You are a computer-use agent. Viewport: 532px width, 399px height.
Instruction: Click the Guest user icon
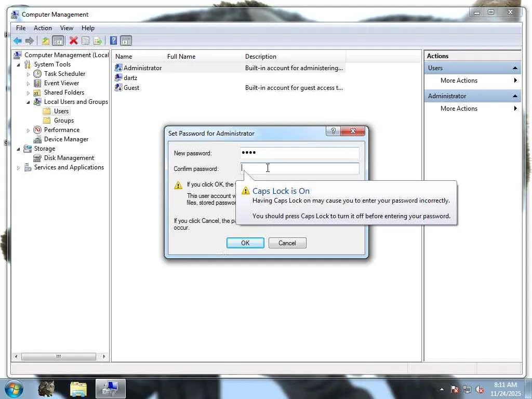118,87
